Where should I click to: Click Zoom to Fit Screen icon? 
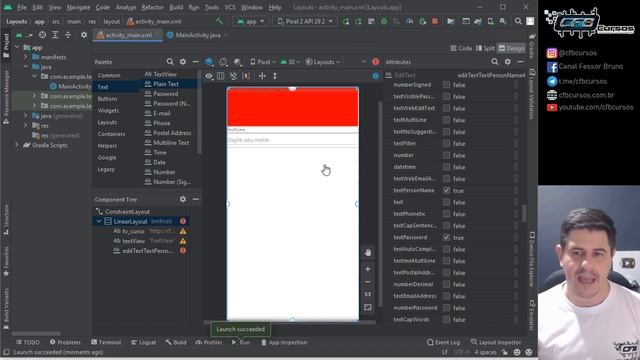pos(368,307)
